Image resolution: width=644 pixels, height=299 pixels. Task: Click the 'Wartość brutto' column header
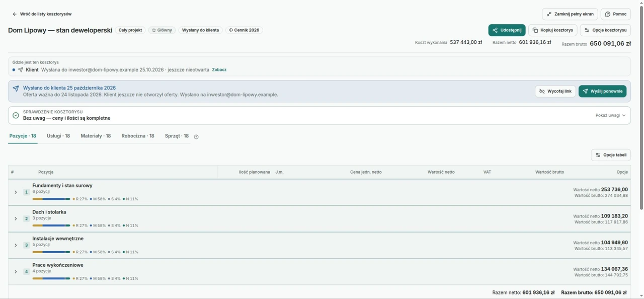[549, 172]
